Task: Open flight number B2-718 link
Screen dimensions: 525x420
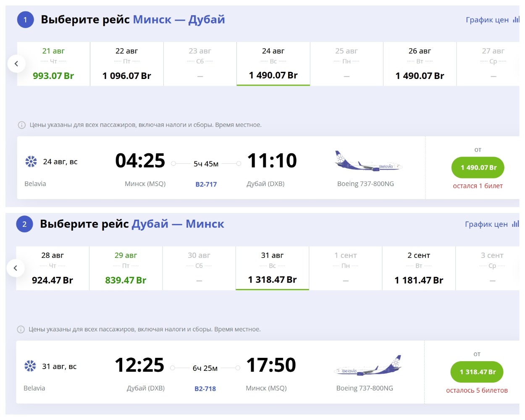Action: pyautogui.click(x=205, y=389)
